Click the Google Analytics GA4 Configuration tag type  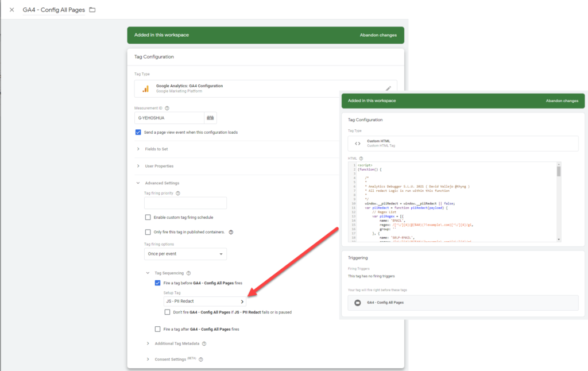265,88
